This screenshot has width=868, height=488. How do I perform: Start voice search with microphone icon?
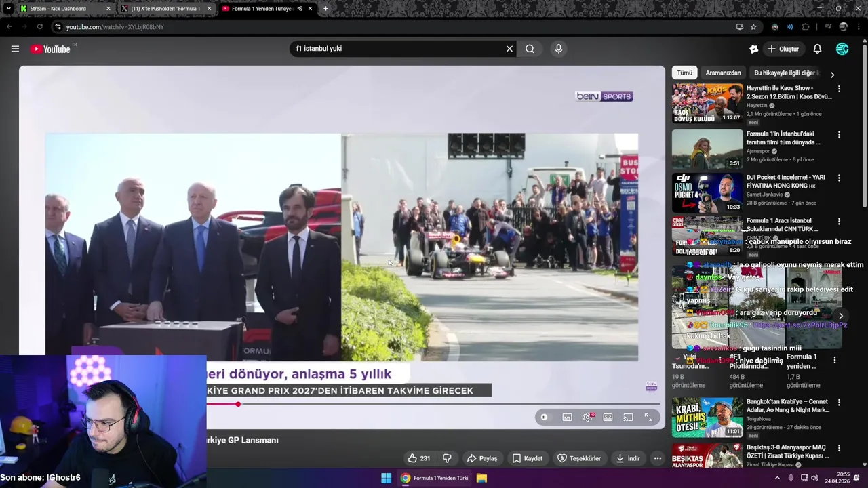(559, 49)
